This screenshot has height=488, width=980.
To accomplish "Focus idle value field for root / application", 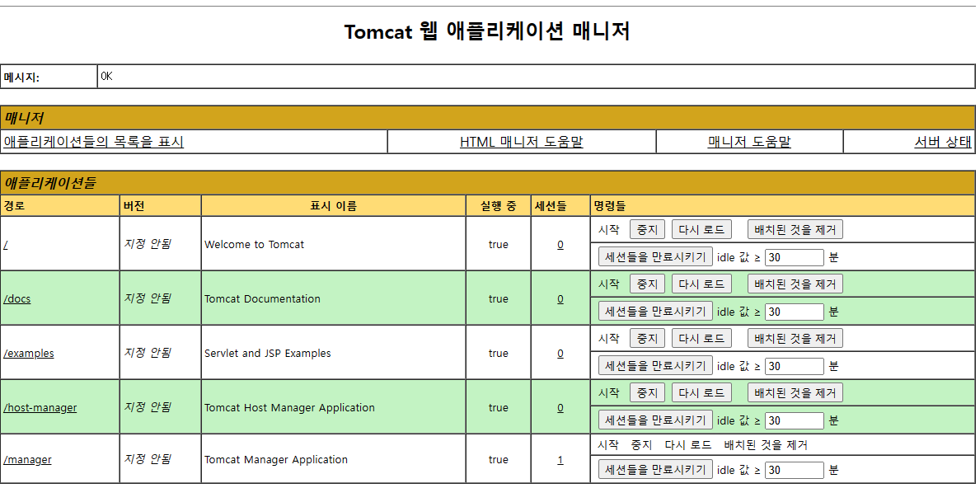I will click(795, 257).
